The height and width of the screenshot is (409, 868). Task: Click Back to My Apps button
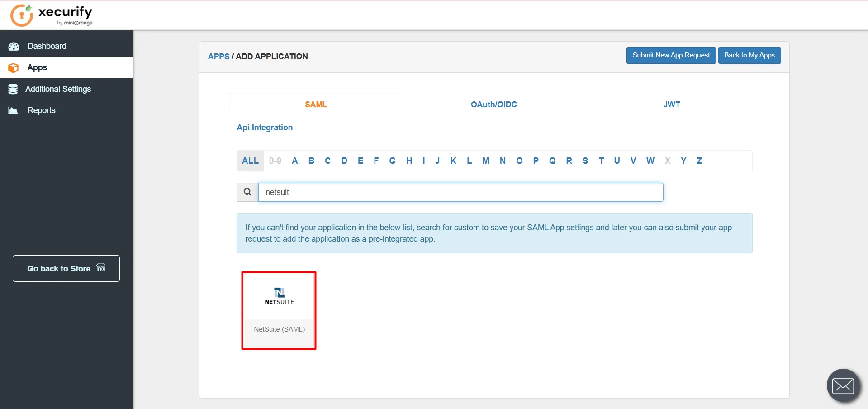pos(749,55)
